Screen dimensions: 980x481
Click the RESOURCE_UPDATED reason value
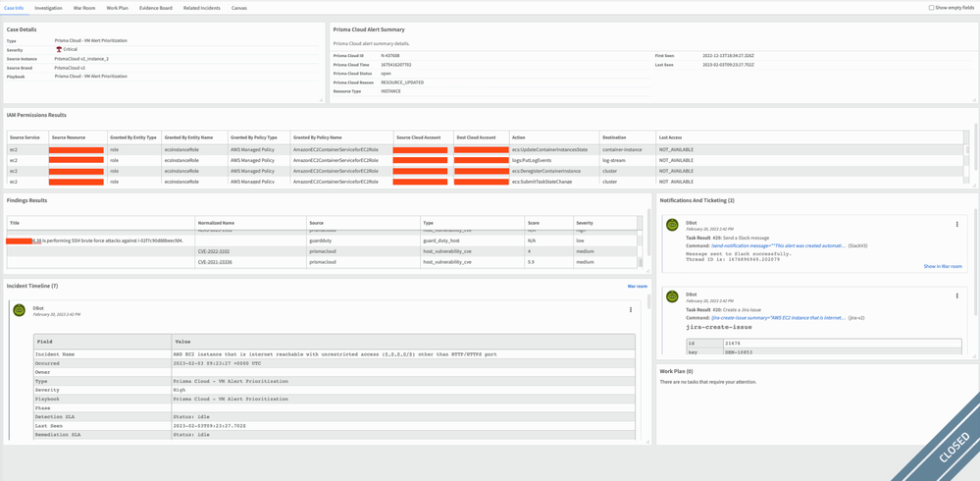click(x=402, y=82)
